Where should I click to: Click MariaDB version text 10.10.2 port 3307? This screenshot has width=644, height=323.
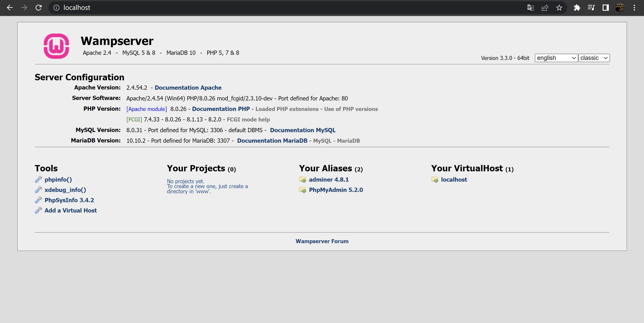click(178, 140)
